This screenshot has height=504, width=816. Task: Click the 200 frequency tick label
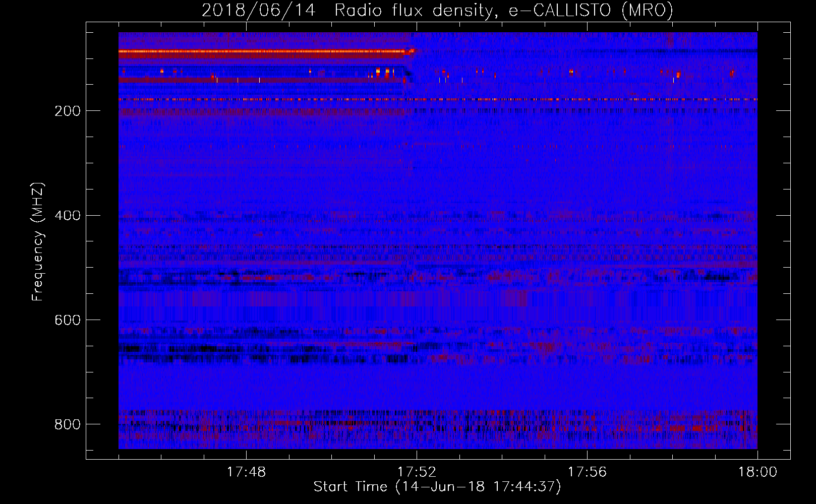pyautogui.click(x=67, y=111)
